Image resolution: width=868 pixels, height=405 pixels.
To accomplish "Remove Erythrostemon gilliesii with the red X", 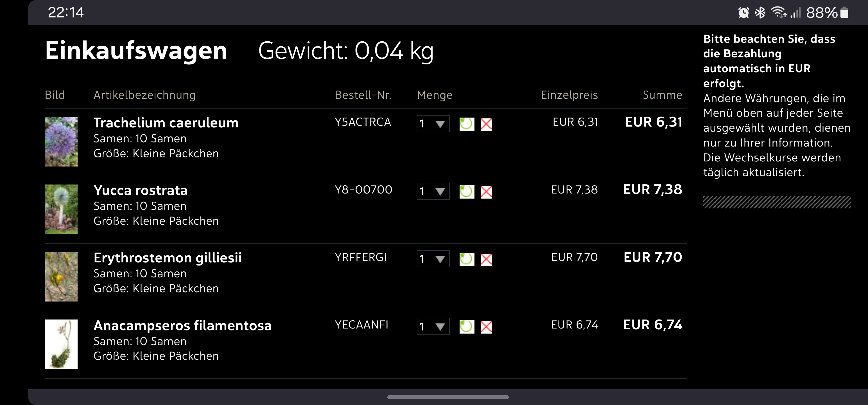I will point(486,259).
